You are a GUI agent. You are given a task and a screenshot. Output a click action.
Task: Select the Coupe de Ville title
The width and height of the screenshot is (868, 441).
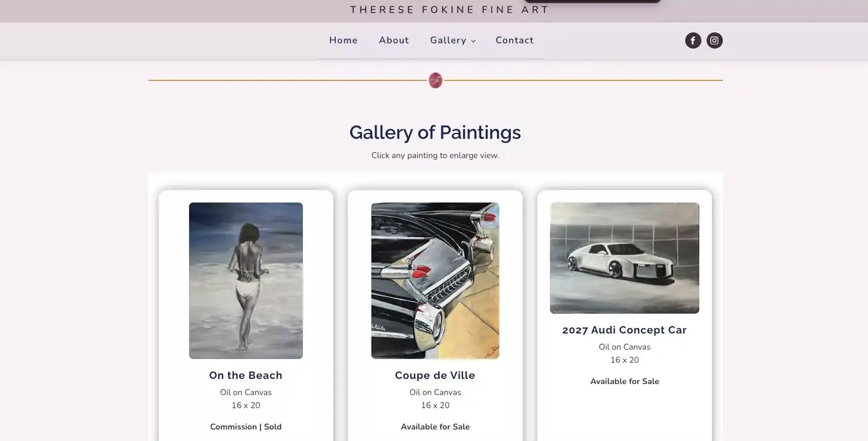coord(435,375)
